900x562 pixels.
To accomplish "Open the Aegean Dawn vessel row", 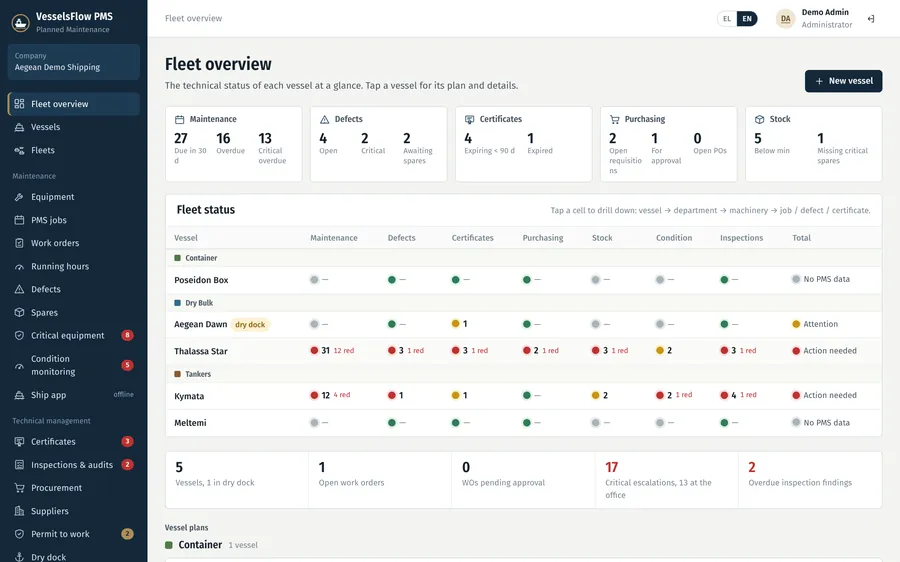I will tap(523, 324).
